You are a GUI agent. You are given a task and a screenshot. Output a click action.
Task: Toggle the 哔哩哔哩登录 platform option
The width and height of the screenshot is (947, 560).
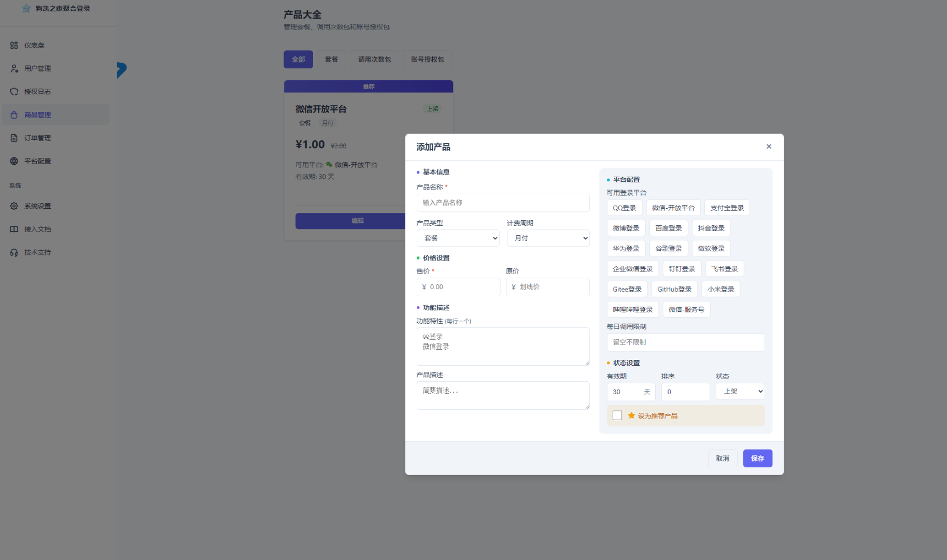tap(633, 309)
